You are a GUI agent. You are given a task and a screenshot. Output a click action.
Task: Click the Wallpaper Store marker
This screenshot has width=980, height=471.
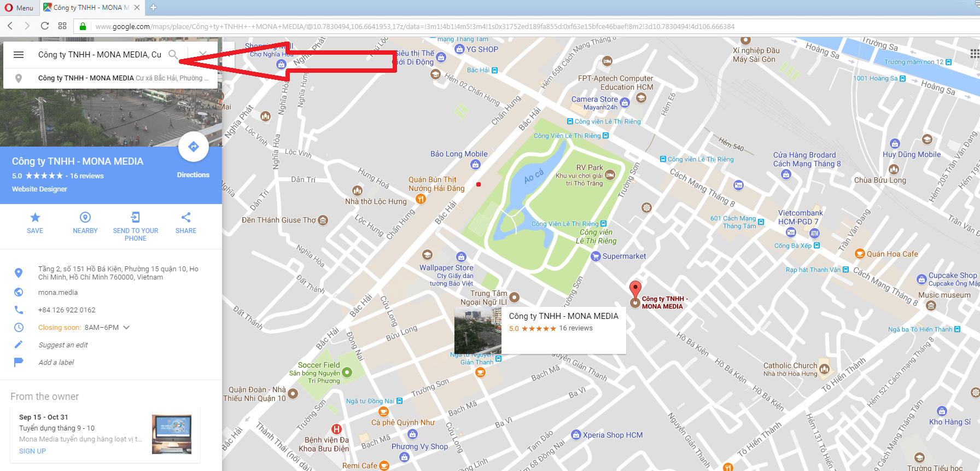tap(461, 257)
